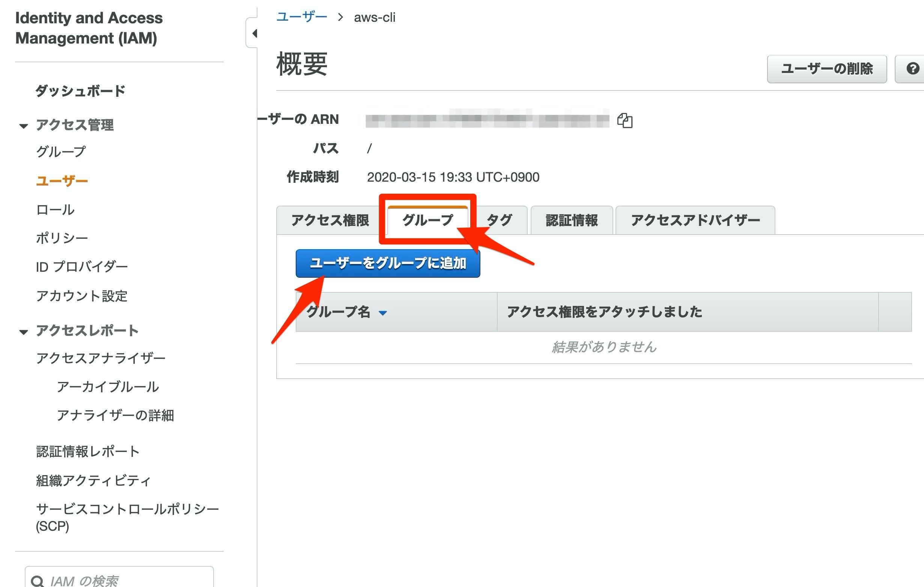Click the ユーザーをグループに追加 button
924x587 pixels.
click(388, 263)
